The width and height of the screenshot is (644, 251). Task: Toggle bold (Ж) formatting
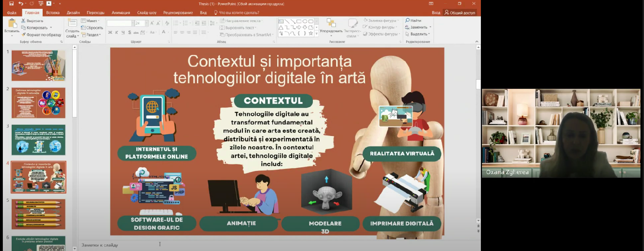pos(110,32)
